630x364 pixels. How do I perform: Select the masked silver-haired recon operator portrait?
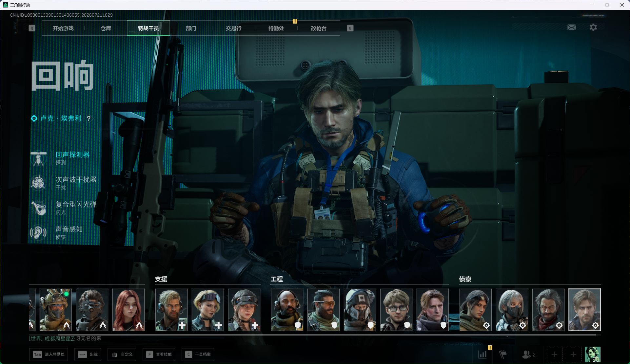point(512,310)
